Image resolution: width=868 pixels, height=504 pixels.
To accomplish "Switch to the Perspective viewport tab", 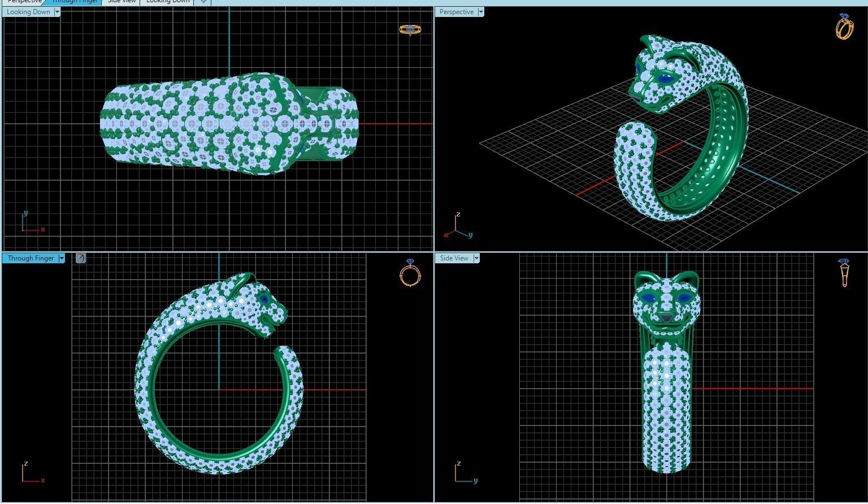I will pyautogui.click(x=24, y=2).
